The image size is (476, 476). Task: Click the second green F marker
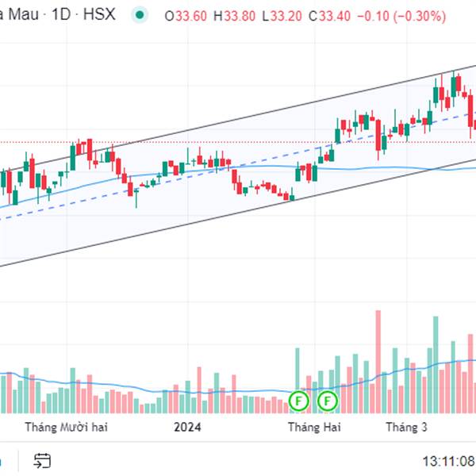click(x=327, y=401)
